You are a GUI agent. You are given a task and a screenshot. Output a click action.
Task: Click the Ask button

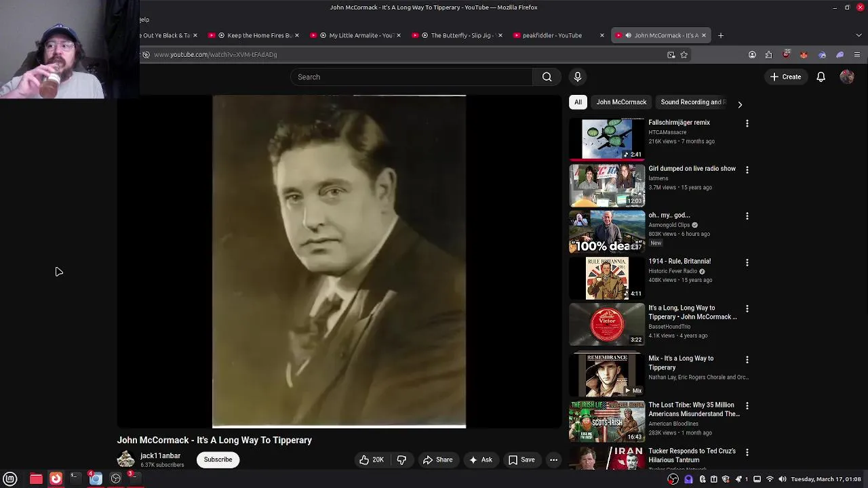[480, 460]
